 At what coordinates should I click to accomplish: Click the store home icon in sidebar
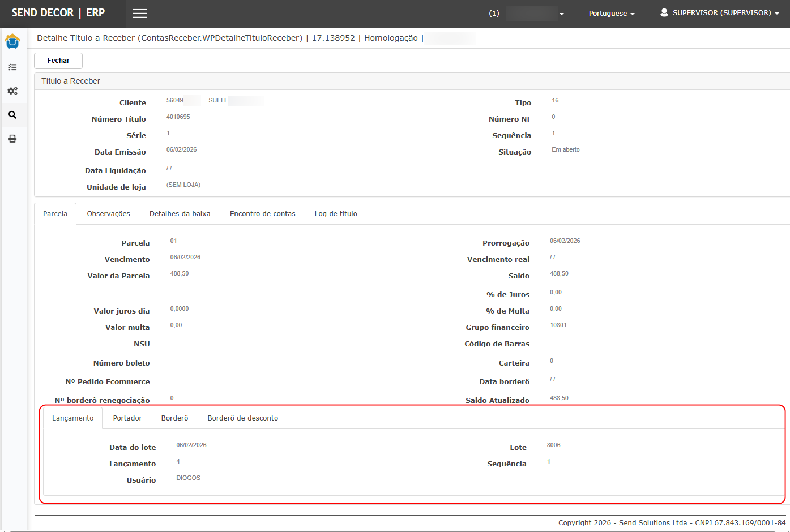point(12,41)
